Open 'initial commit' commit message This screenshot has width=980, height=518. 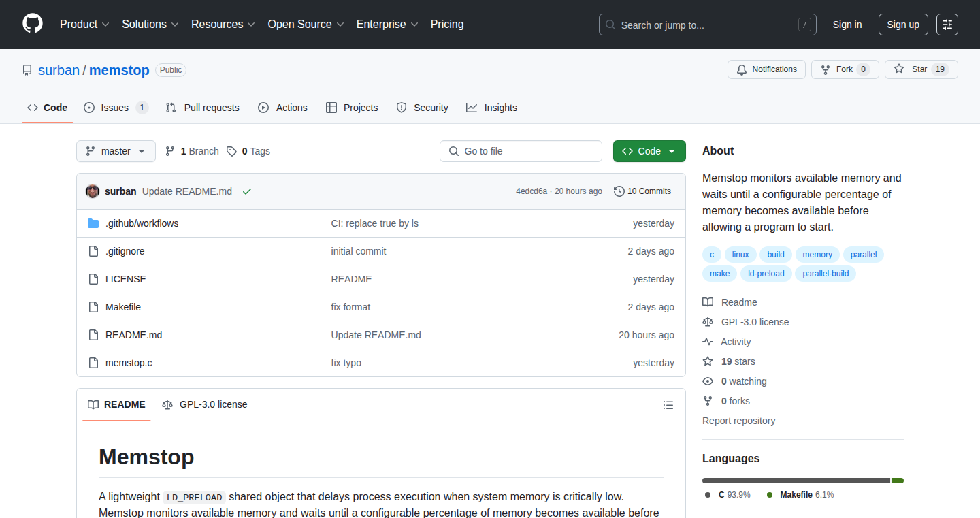(x=359, y=251)
